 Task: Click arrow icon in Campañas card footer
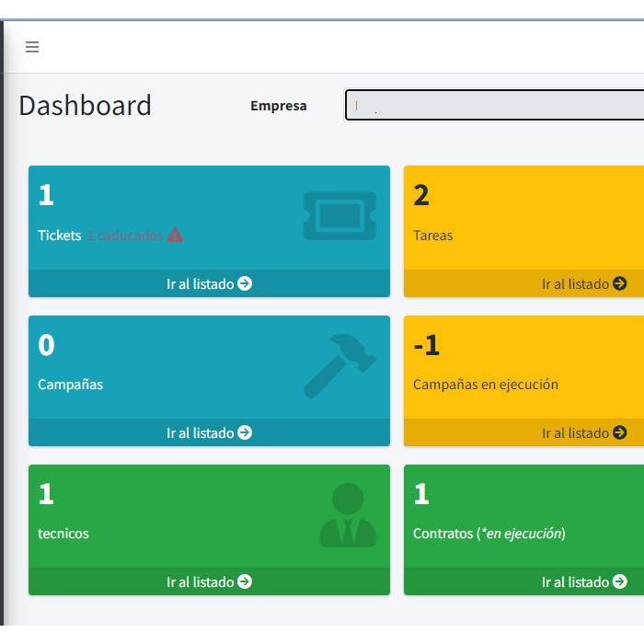pyautogui.click(x=245, y=432)
